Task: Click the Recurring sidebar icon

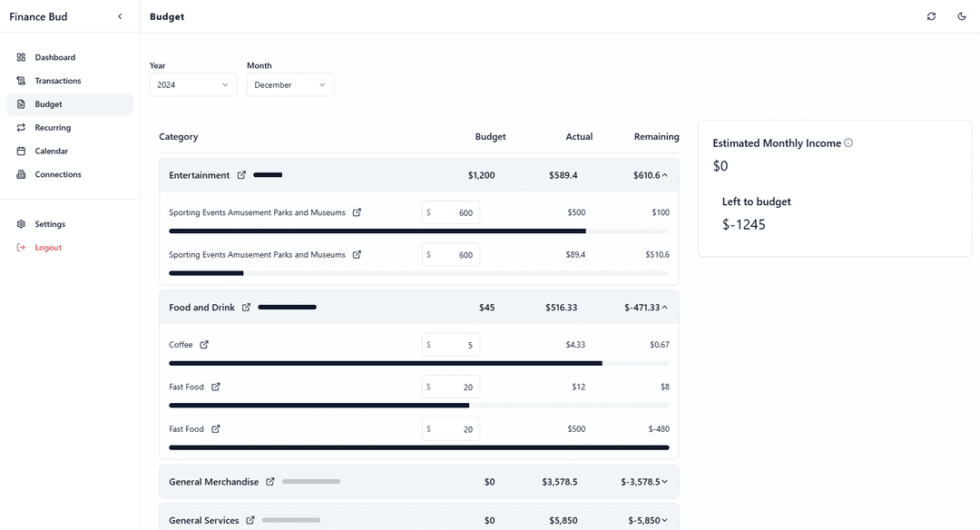Action: (21, 127)
